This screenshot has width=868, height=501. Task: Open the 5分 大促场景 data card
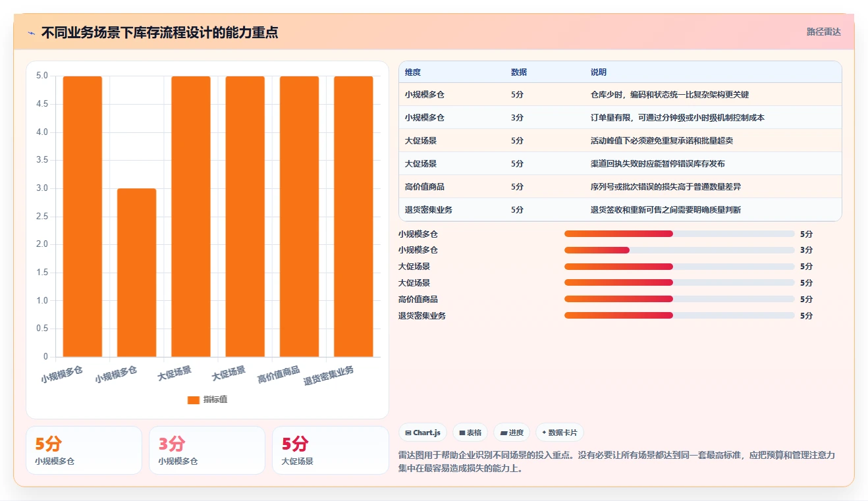click(330, 450)
